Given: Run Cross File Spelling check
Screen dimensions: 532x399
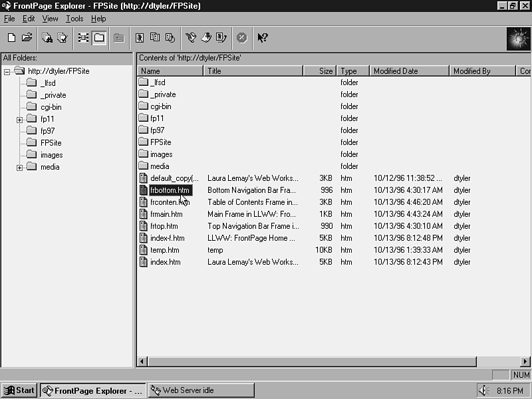Looking at the screenshot, I should click(63, 38).
